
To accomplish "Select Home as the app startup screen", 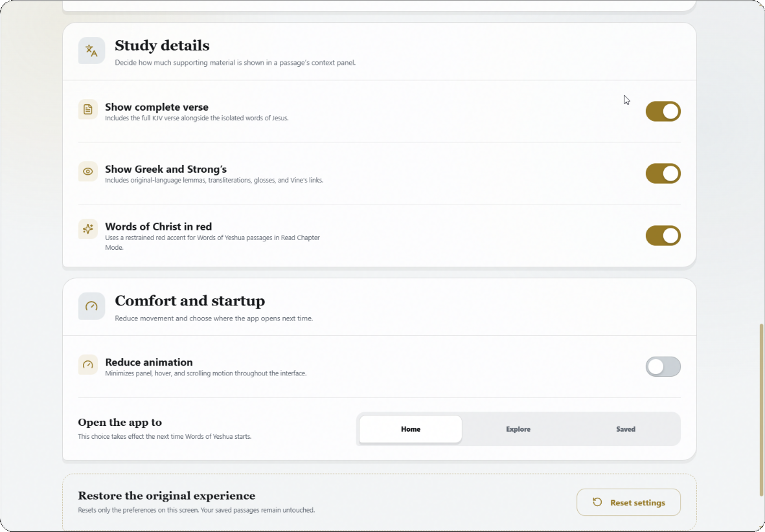I will point(410,429).
